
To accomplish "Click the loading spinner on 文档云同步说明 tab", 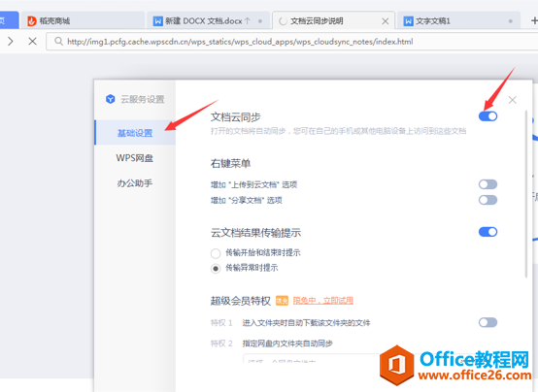I will click(283, 21).
